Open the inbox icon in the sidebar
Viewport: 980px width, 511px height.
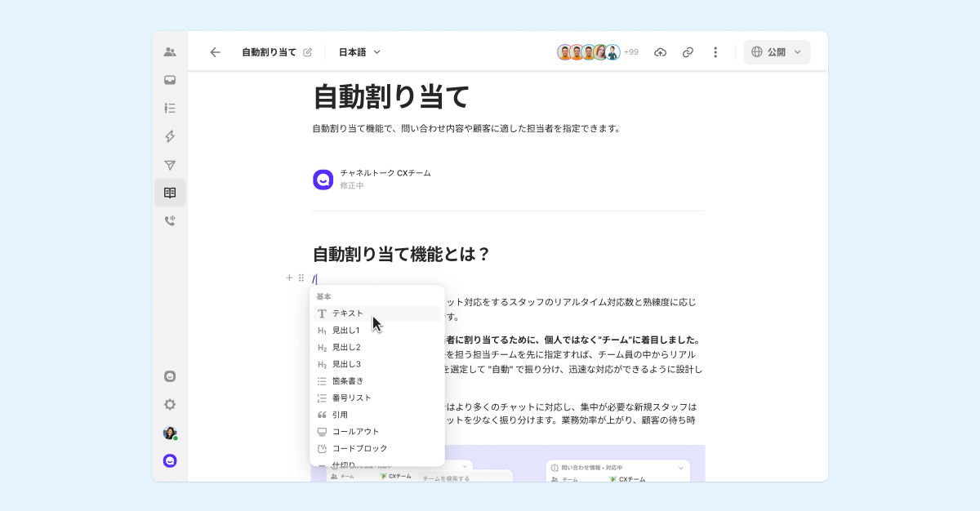click(x=170, y=80)
